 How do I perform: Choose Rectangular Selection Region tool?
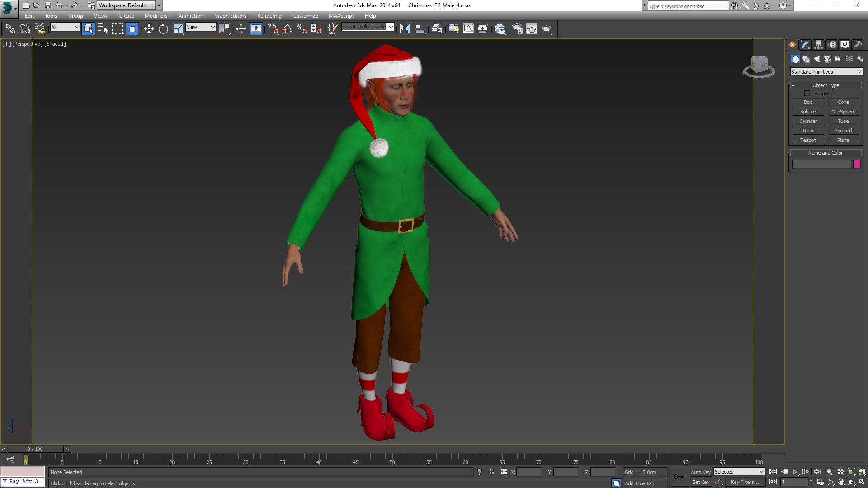tap(117, 29)
